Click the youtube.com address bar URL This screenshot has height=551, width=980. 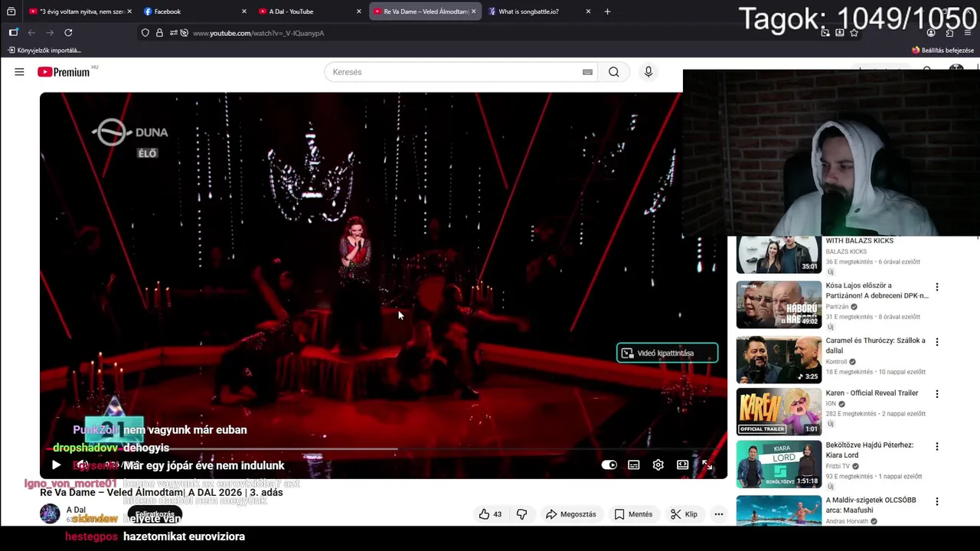[x=259, y=33]
